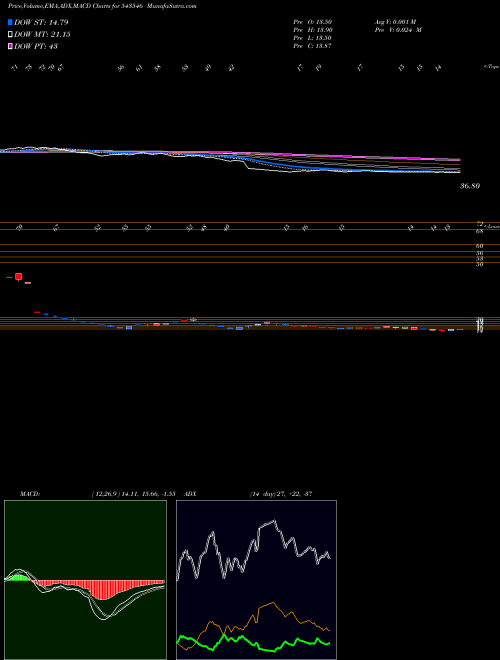The height and width of the screenshot is (660, 500).
Task: Click the 60 level axis label
Action: [x=480, y=246]
